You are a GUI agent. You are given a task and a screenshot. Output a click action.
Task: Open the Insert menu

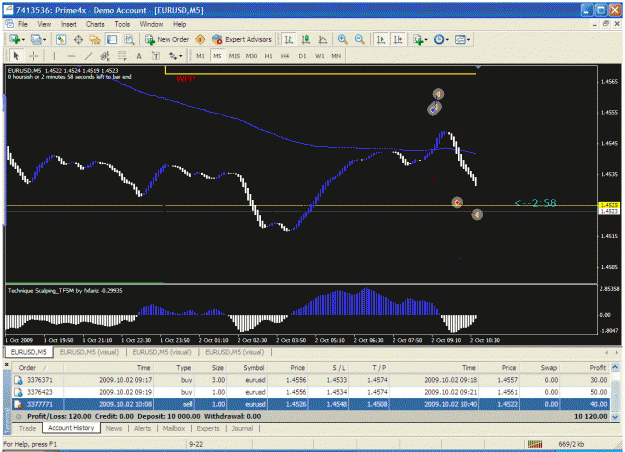click(x=69, y=24)
